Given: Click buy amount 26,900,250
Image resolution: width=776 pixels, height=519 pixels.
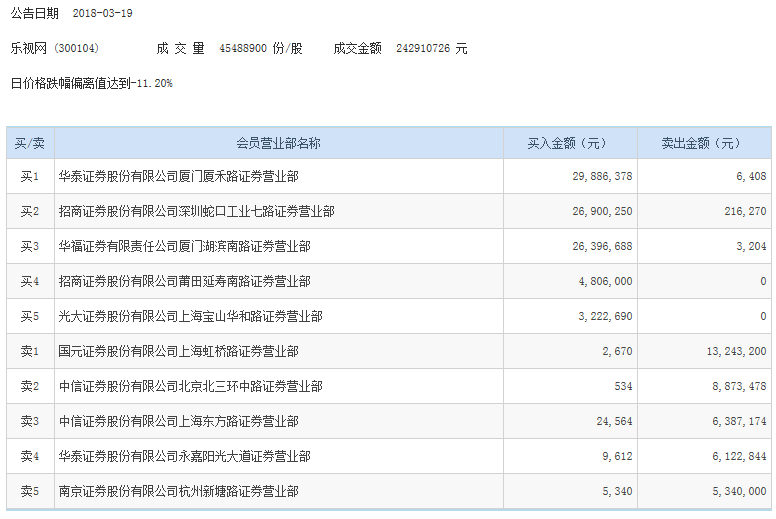Looking at the screenshot, I should 602,211.
